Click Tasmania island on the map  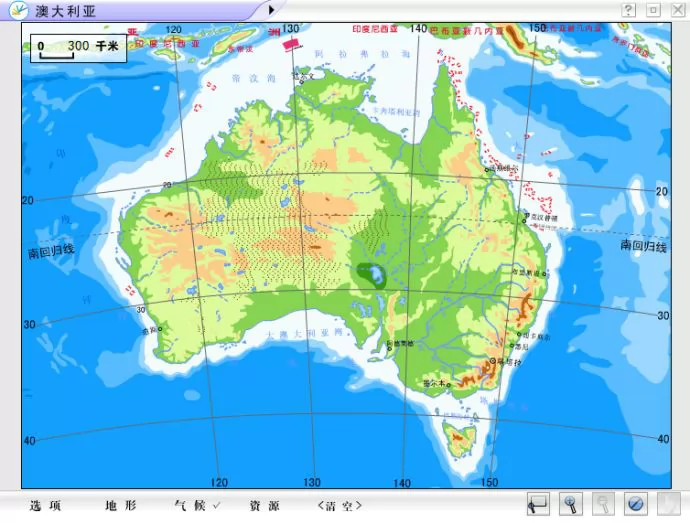click(x=459, y=439)
